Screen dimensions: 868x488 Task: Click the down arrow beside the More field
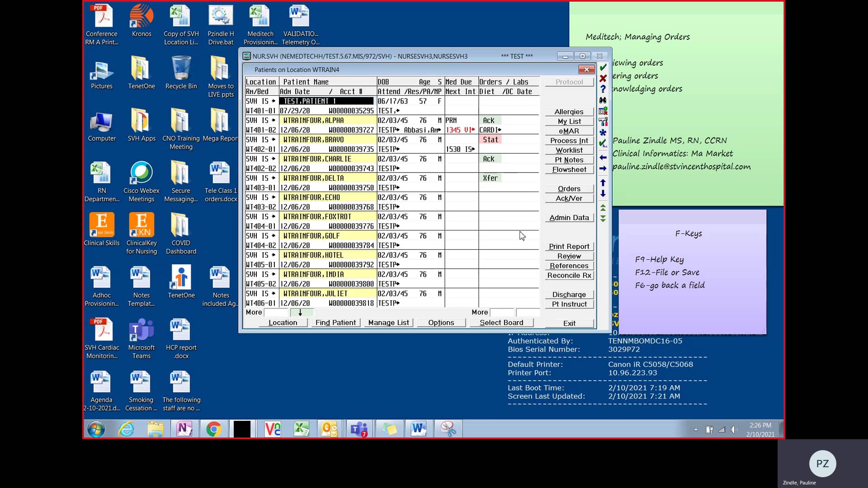click(302, 312)
